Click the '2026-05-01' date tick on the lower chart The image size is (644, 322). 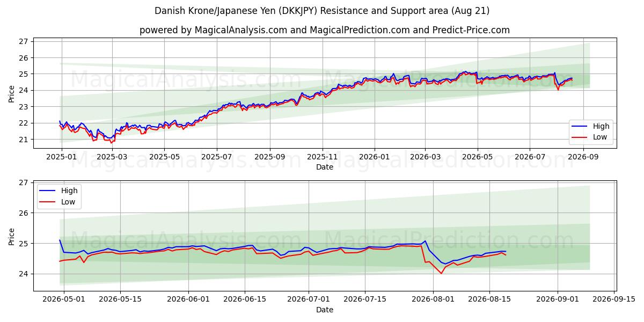64,299
